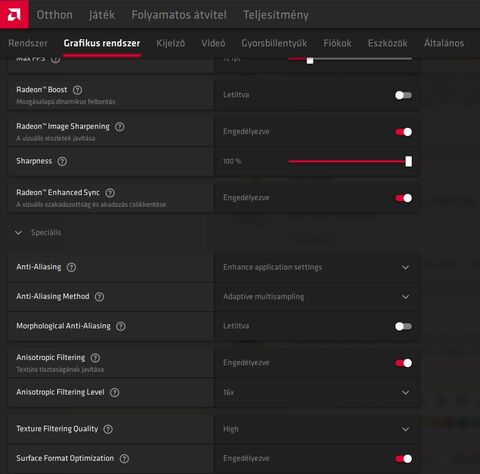Click the Texture Filtering Quality help icon
Screen dimensions: 480x474
click(108, 429)
